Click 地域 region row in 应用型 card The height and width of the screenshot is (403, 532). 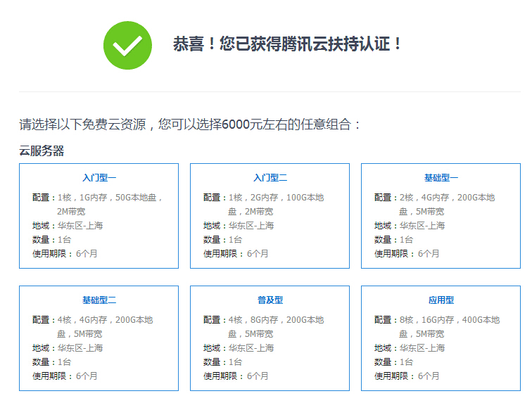[x=410, y=348]
